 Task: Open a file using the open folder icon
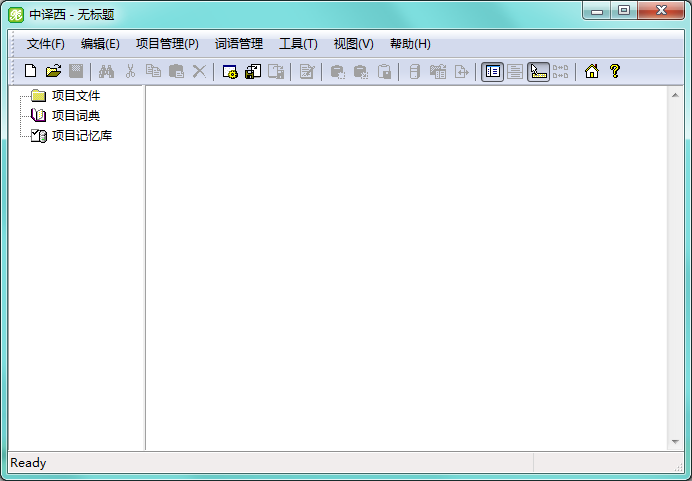click(53, 71)
